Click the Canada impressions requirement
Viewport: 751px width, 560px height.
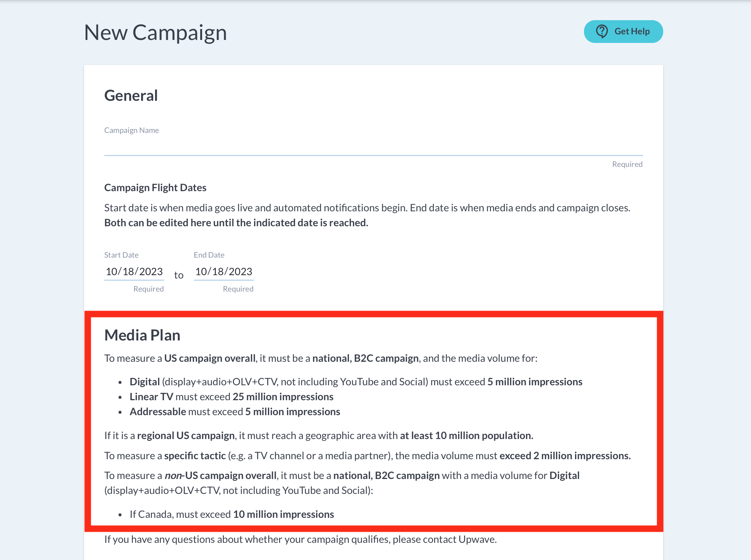232,514
